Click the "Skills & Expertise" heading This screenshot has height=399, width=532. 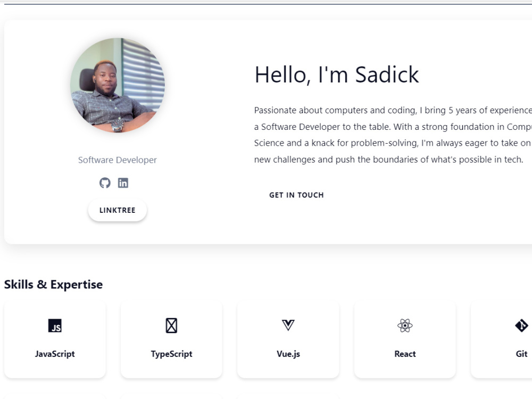click(x=53, y=284)
